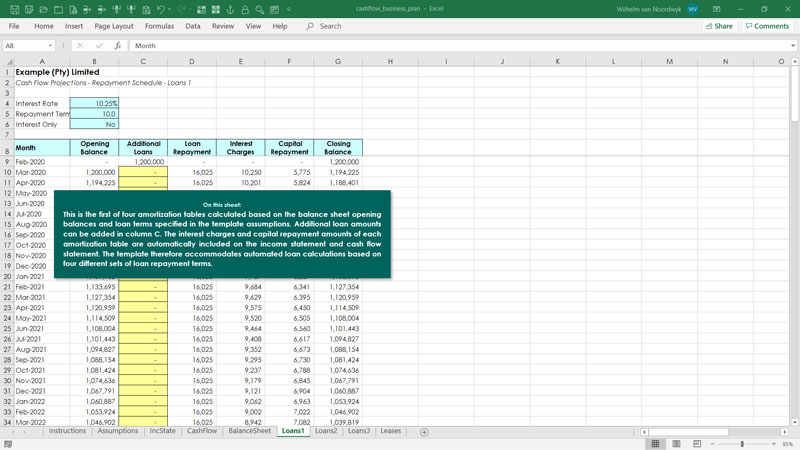This screenshot has height=450, width=800.
Task: Switch to the Home ribbon tab
Action: point(43,26)
